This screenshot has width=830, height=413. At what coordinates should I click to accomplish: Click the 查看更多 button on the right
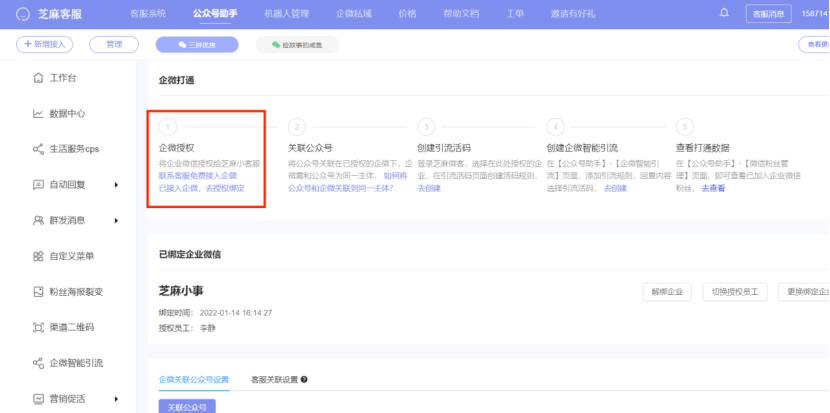(814, 44)
